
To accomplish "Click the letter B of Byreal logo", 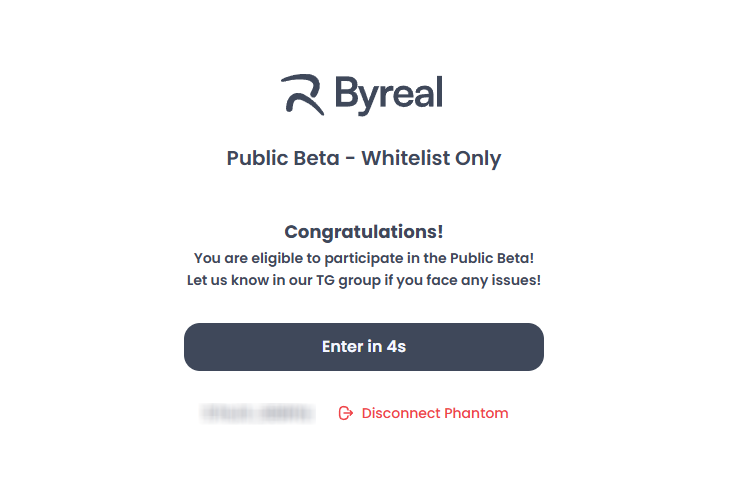I will tap(345, 91).
